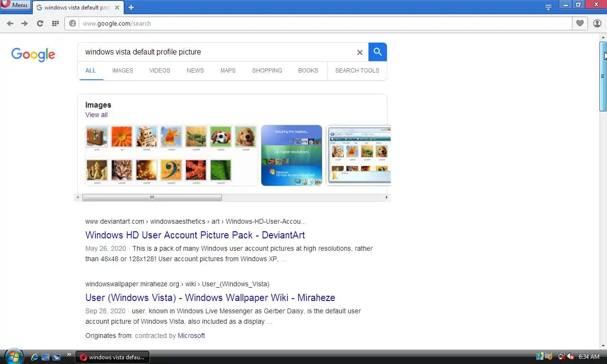Viewport: 607px width, 364px height.
Task: Reload the current page
Action: tap(40, 23)
